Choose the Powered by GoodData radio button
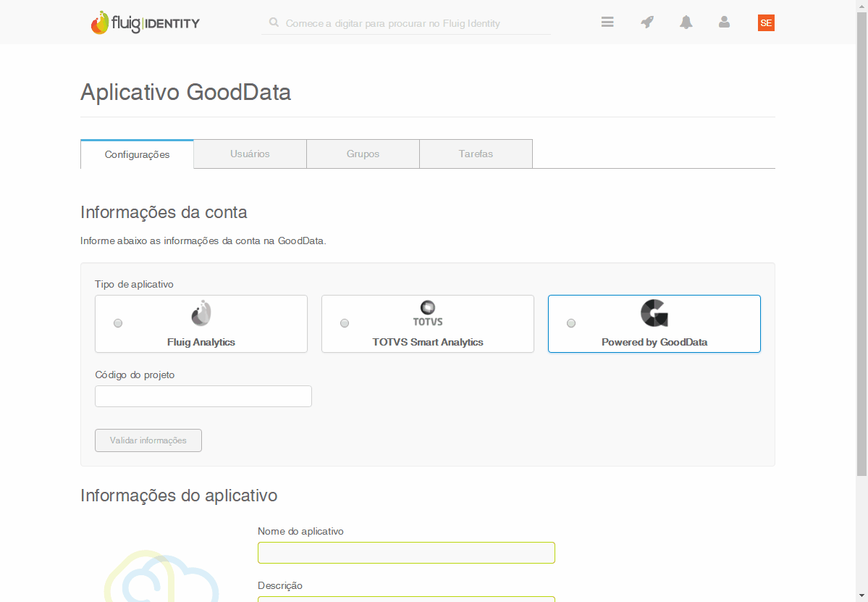This screenshot has height=602, width=868. pyautogui.click(x=571, y=323)
